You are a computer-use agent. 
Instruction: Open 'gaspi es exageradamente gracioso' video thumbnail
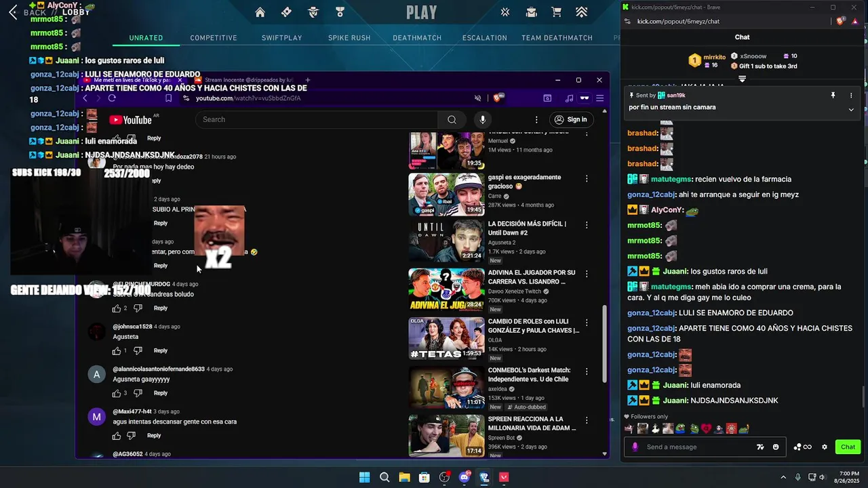click(446, 195)
